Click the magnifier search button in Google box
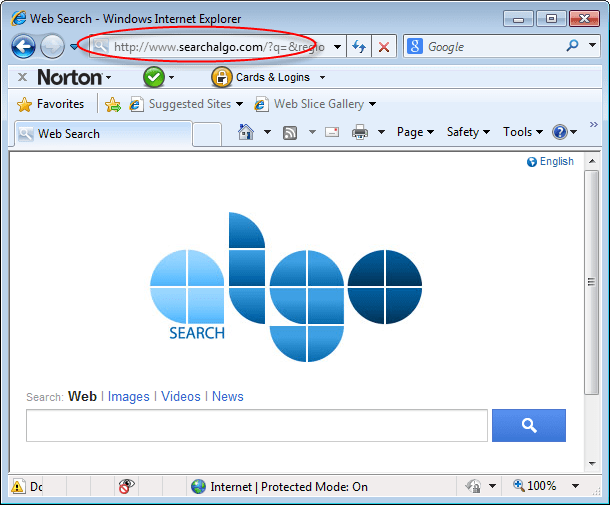This screenshot has height=505, width=610. point(572,46)
